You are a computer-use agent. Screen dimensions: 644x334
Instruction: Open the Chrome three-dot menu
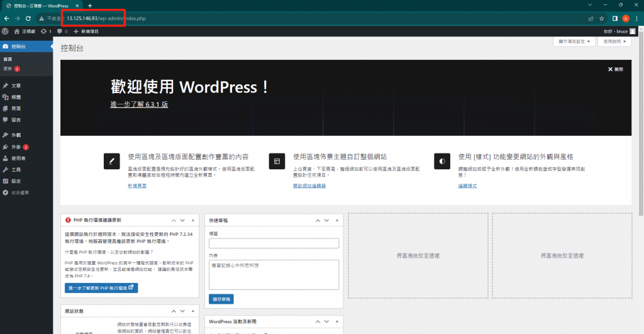coord(636,18)
